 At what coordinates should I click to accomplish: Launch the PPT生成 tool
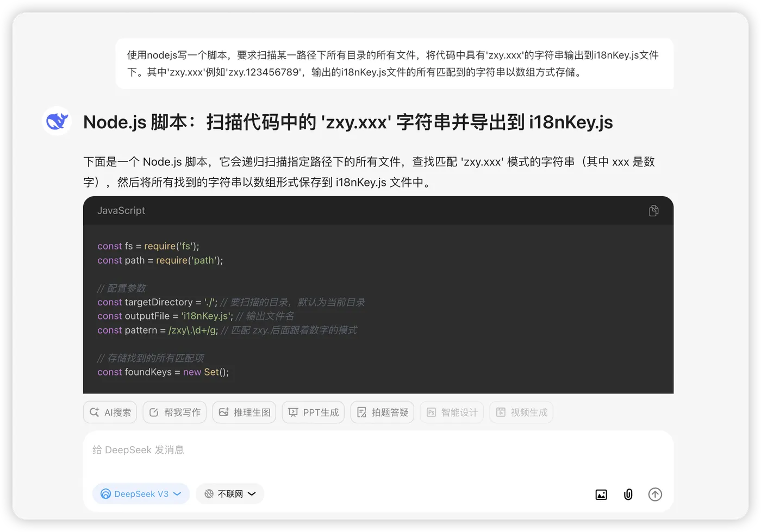pos(313,412)
